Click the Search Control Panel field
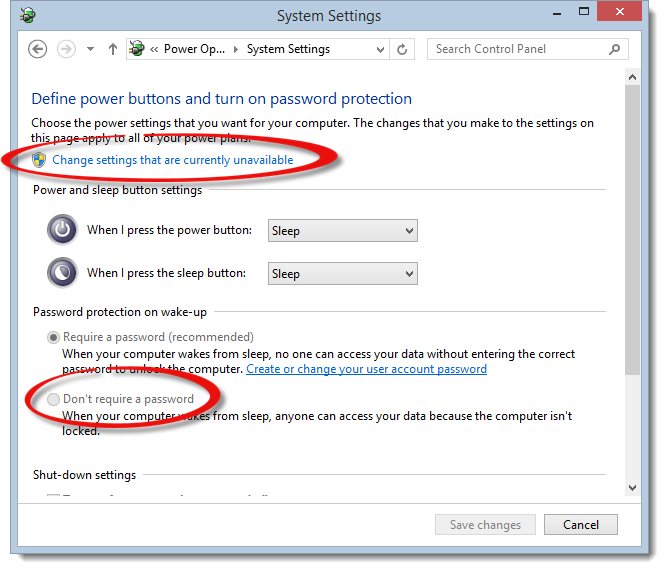 [x=528, y=49]
